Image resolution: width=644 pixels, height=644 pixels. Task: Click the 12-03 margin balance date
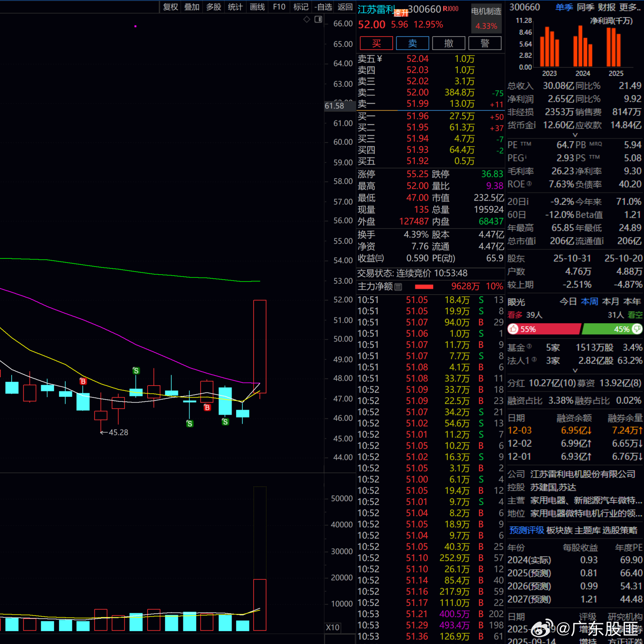pyautogui.click(x=520, y=430)
